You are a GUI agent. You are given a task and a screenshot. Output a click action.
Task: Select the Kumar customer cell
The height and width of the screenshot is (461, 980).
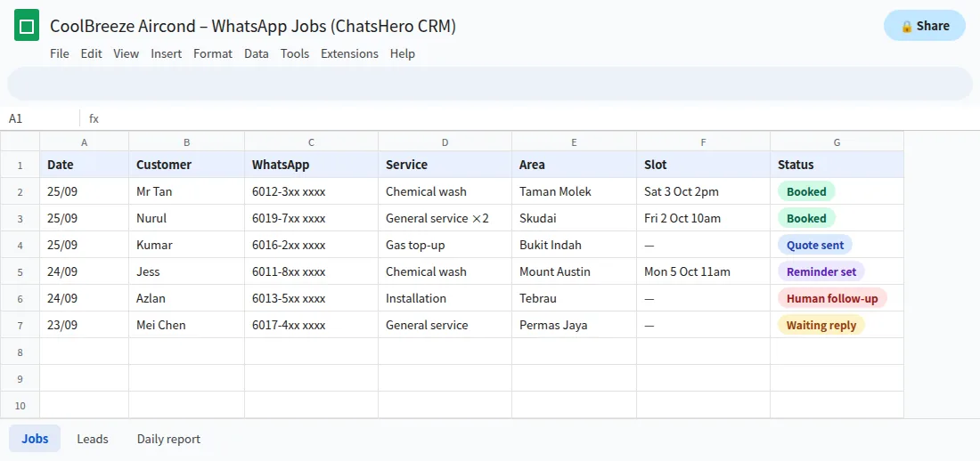pos(187,245)
